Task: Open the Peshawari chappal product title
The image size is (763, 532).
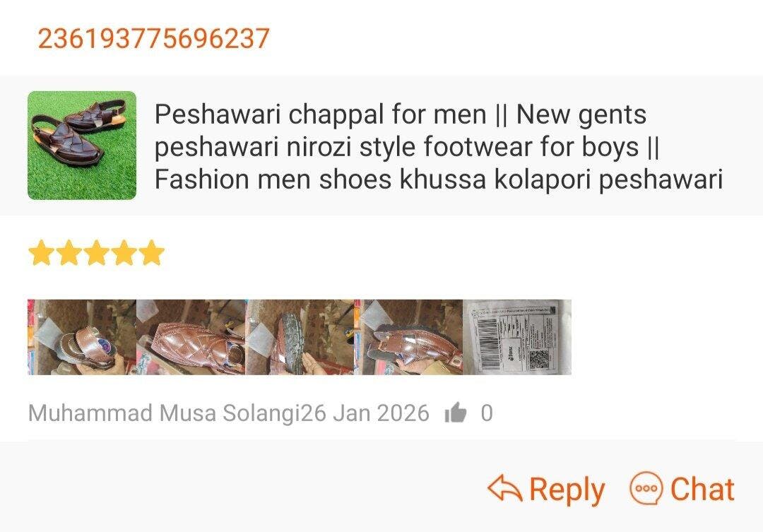Action: (438, 147)
